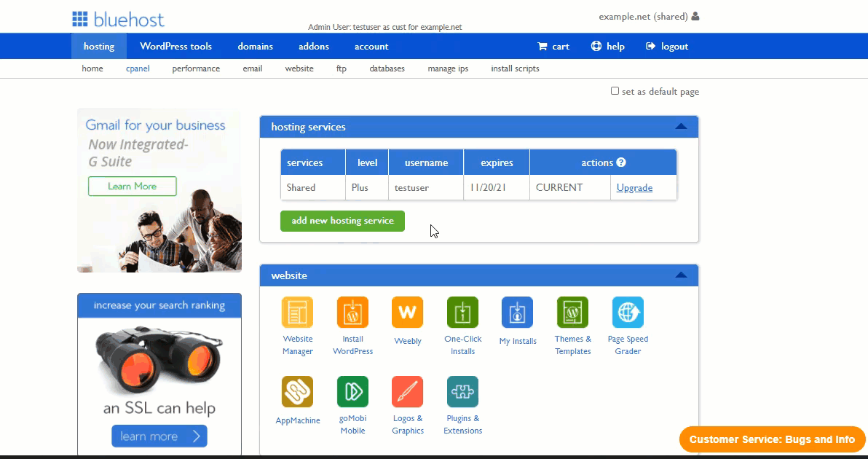Open cpanel in the submenu

(138, 68)
